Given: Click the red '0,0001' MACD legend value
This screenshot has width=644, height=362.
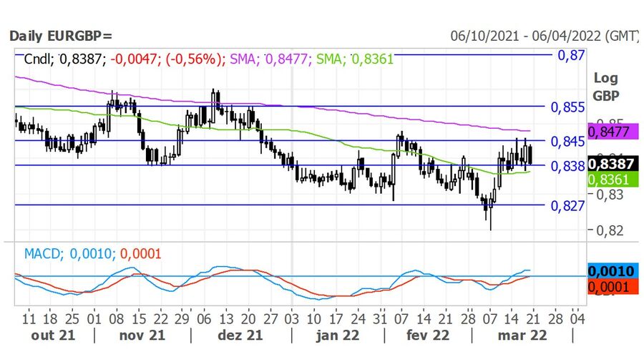Looking at the screenshot, I should (140, 254).
